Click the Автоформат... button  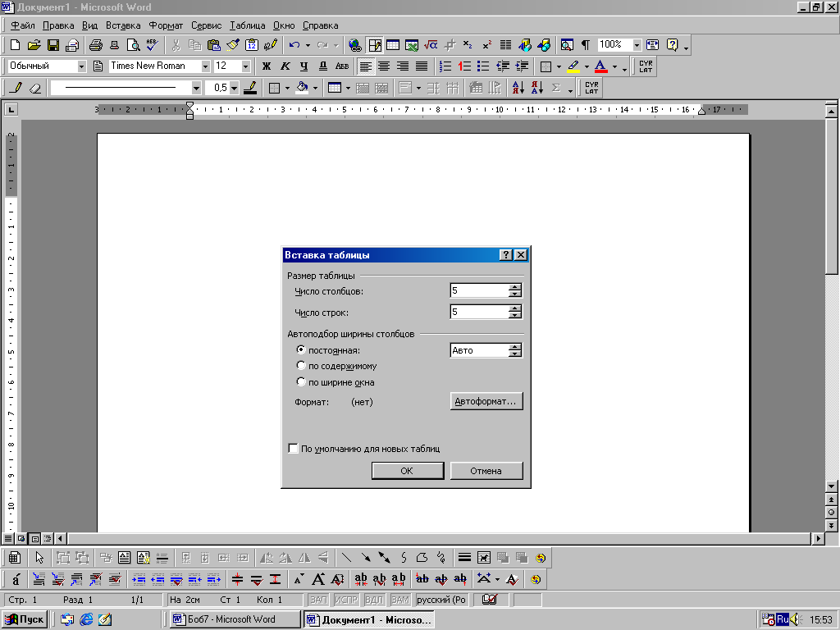[x=486, y=401]
